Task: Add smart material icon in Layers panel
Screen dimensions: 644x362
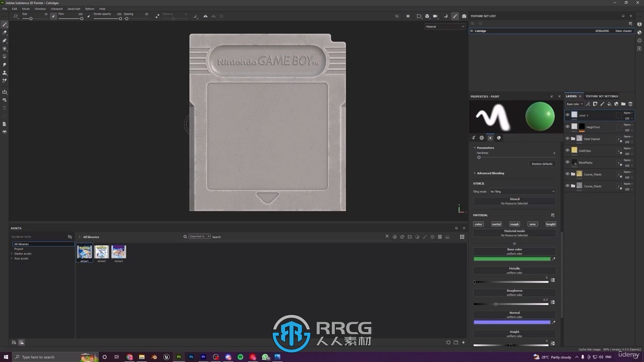Action: 616,104
